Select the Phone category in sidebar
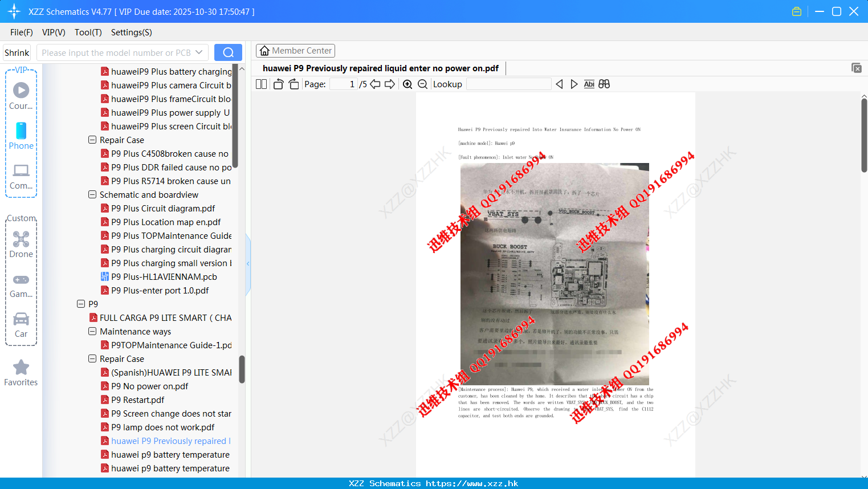The image size is (868, 489). (21, 136)
